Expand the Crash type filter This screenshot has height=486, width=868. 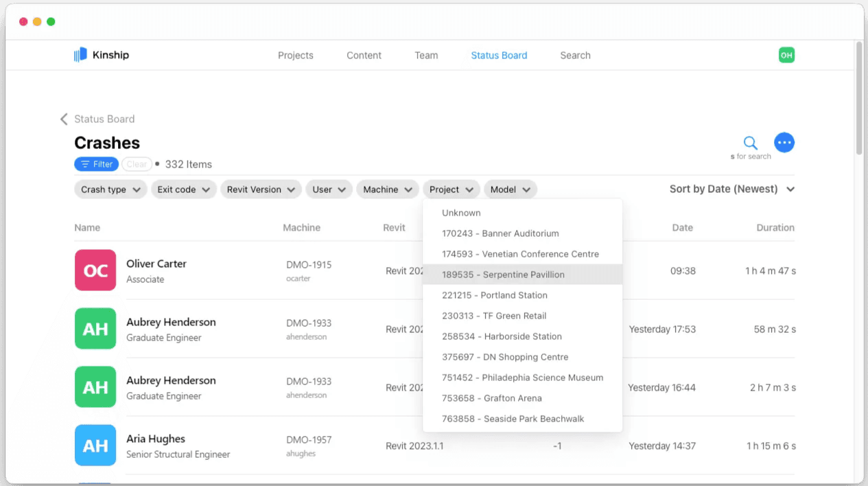point(110,189)
